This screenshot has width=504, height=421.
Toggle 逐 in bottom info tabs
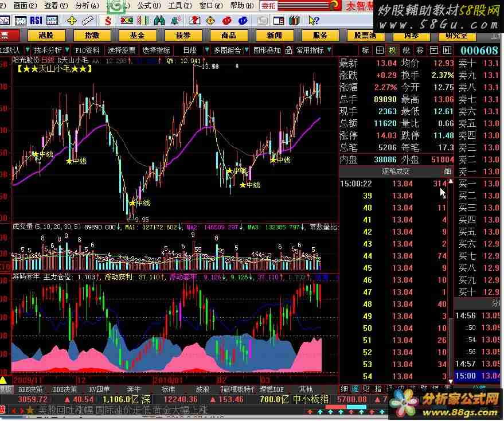click(x=355, y=389)
